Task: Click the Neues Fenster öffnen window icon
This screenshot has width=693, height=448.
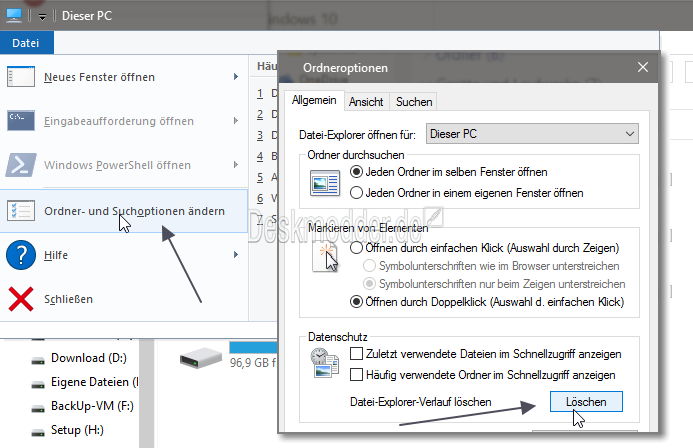Action: [x=22, y=77]
